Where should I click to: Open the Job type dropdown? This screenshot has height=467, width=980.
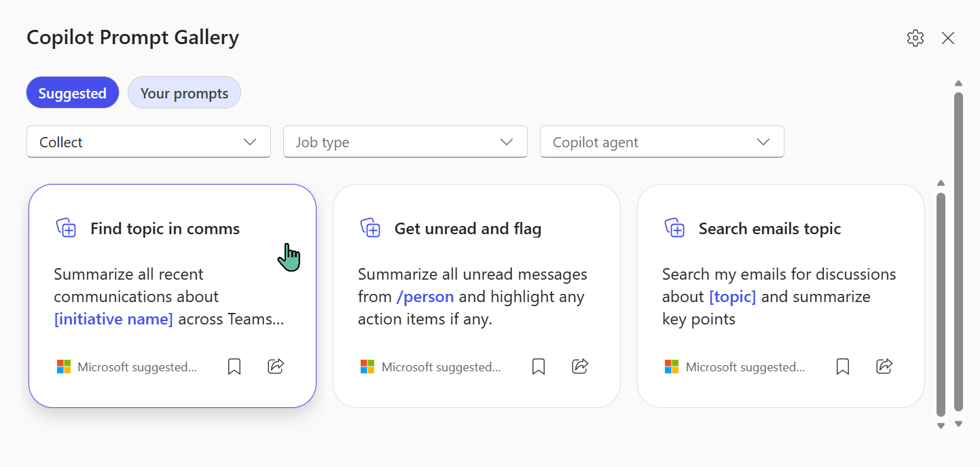point(405,142)
